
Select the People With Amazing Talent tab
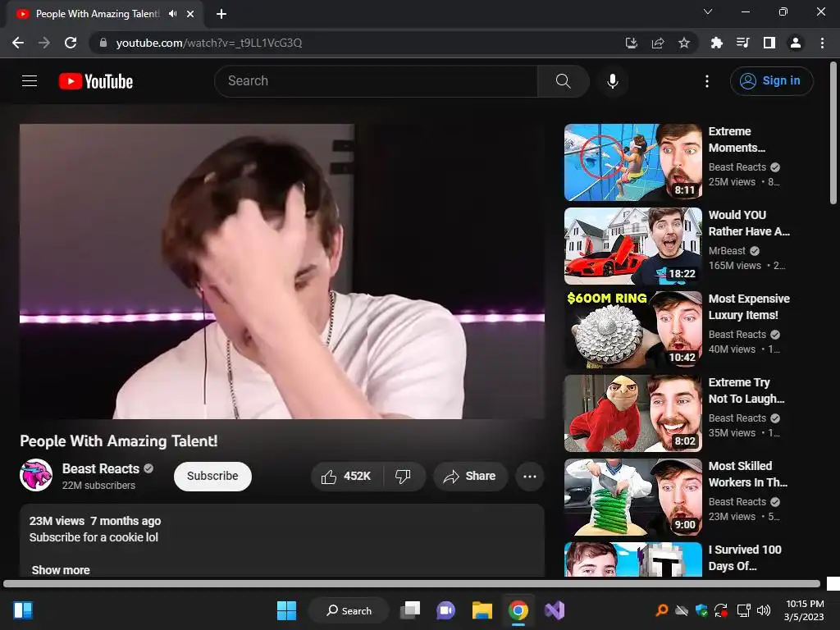pos(97,14)
